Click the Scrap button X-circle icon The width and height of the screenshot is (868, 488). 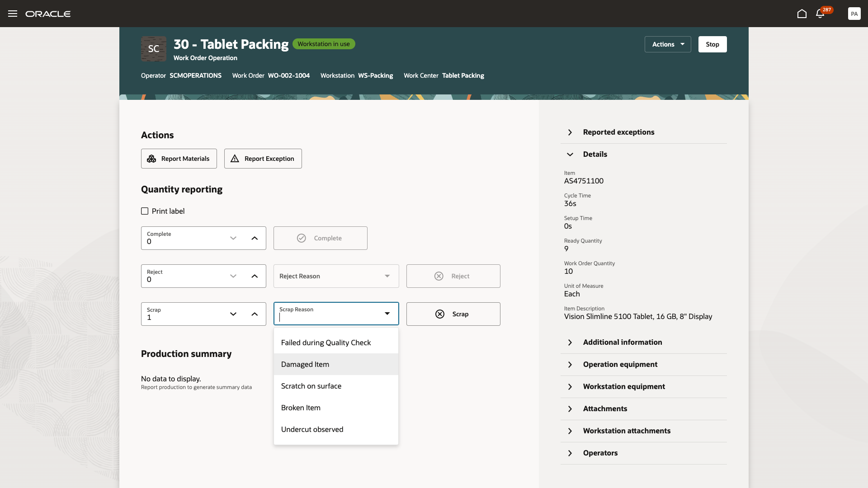(439, 314)
